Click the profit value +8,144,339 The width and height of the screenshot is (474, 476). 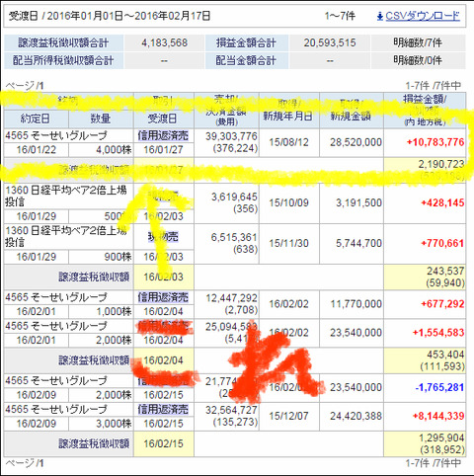click(438, 416)
